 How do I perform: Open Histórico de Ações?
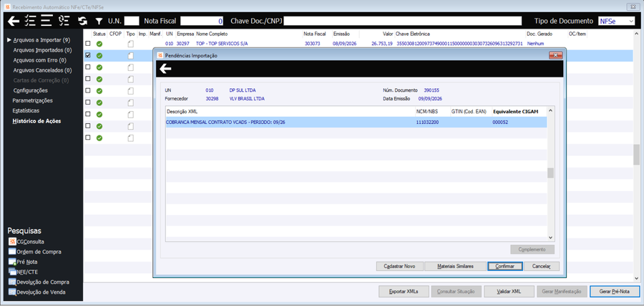tap(36, 121)
